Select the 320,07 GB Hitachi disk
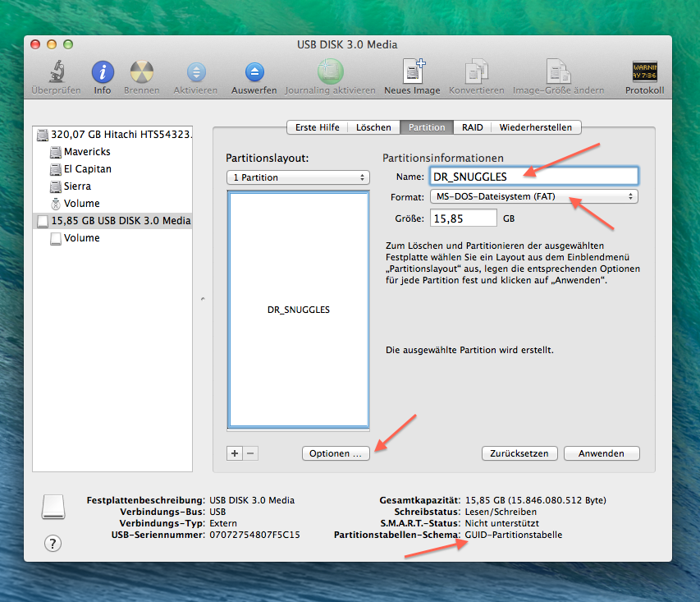 [113, 134]
